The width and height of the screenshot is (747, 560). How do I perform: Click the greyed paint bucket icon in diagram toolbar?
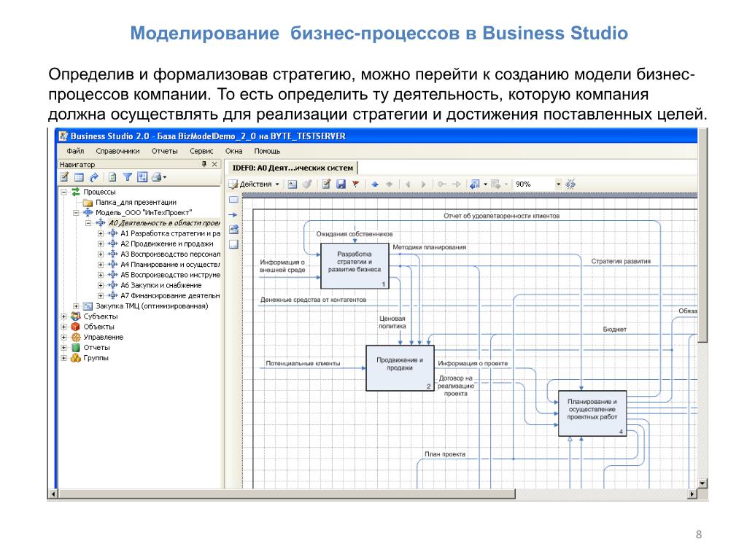pos(307,184)
